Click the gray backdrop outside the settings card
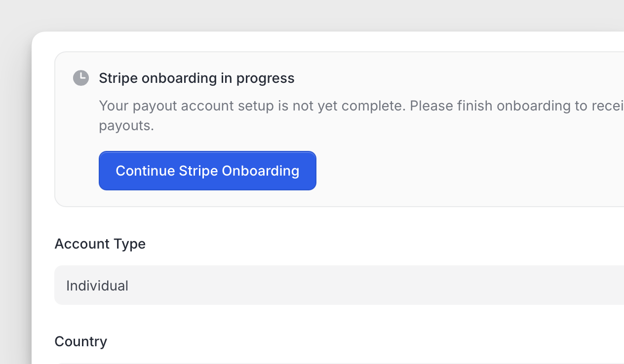This screenshot has height=364, width=624. click(x=15, y=148)
